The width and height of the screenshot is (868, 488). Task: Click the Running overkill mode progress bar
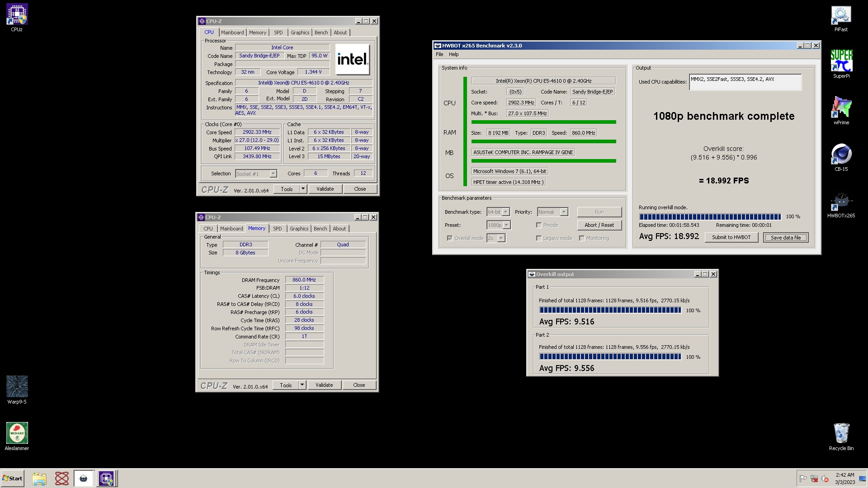[710, 217]
